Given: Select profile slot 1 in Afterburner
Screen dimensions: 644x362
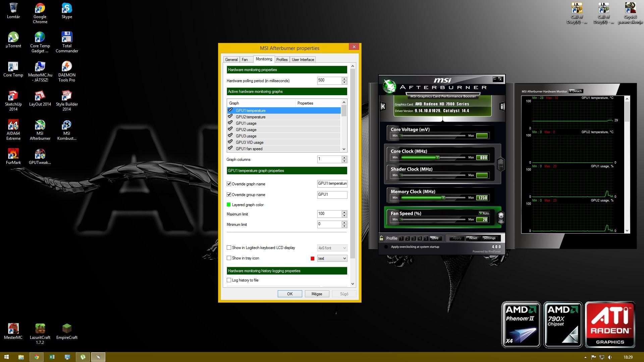Looking at the screenshot, I should coord(401,238).
